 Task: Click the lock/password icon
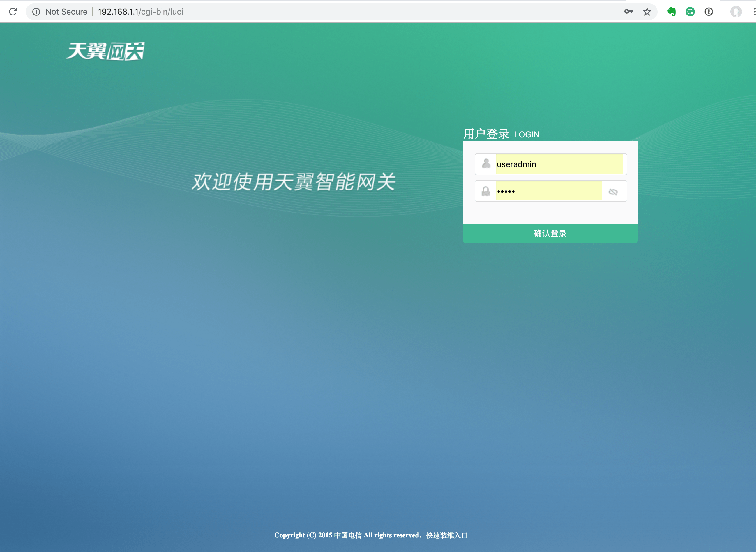click(x=485, y=191)
